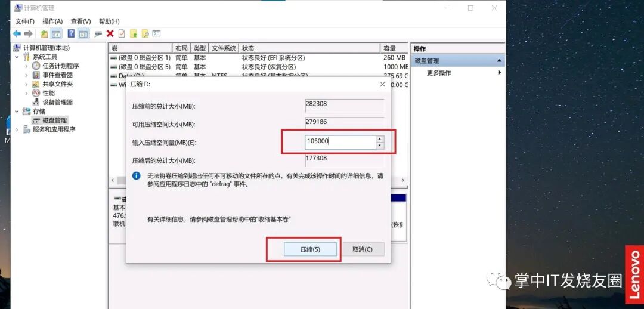Click the 260 MB capacity cell
This screenshot has width=644, height=309.
coord(394,58)
